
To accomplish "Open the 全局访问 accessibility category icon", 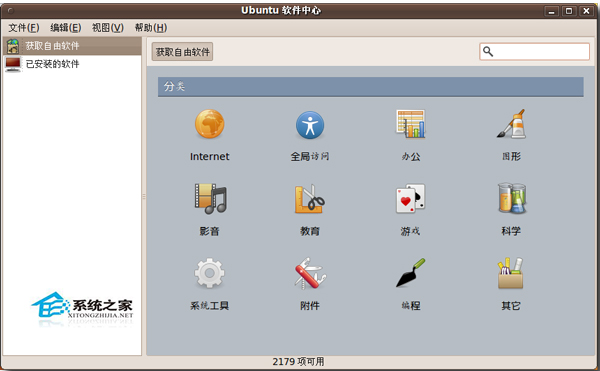I will pos(310,125).
